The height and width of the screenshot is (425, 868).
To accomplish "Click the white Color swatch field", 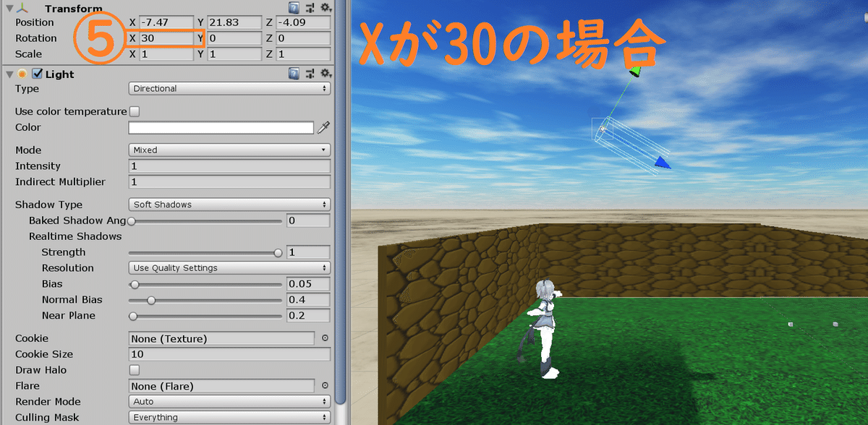I will [x=221, y=127].
